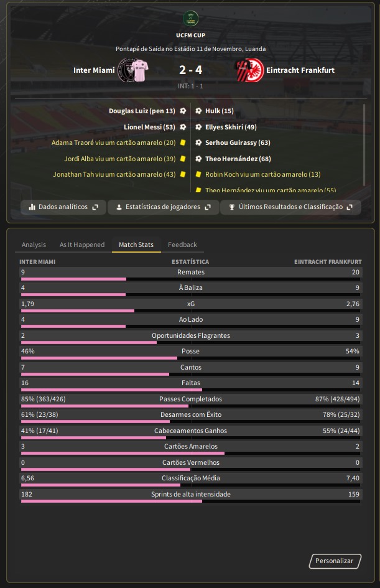
Task: Click Jordi Alba's yellow card icon
Action: pos(183,159)
